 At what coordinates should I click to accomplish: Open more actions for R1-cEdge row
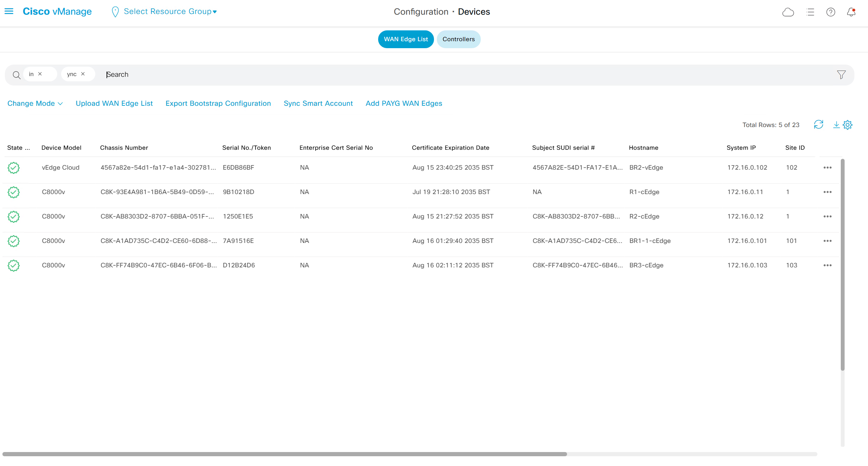[x=827, y=192]
